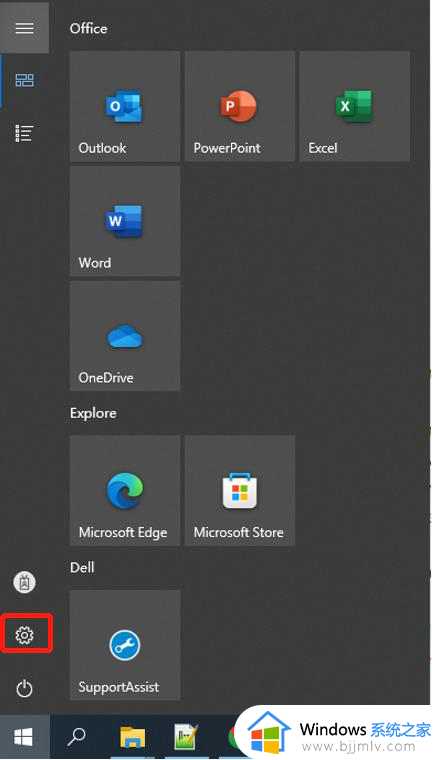Screen dimensions: 436x760
Task: Open the OneDrive tile
Action: 125,336
